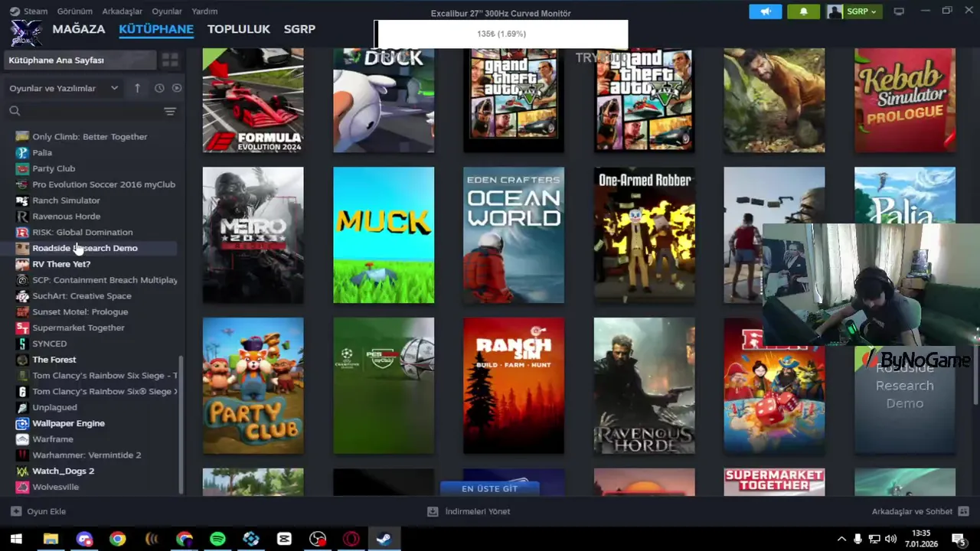Open the Windows Start menu

point(16,539)
